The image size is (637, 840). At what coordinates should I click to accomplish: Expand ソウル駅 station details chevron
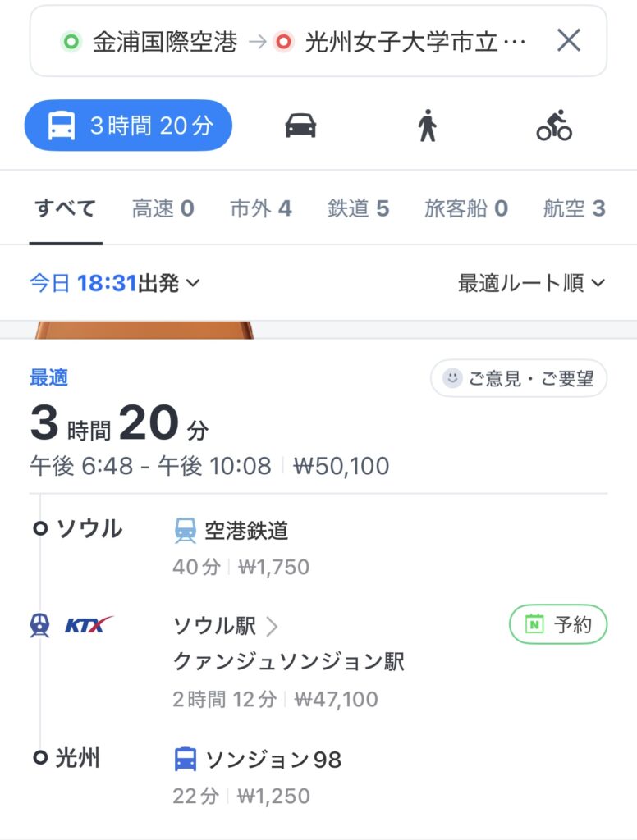click(x=273, y=627)
